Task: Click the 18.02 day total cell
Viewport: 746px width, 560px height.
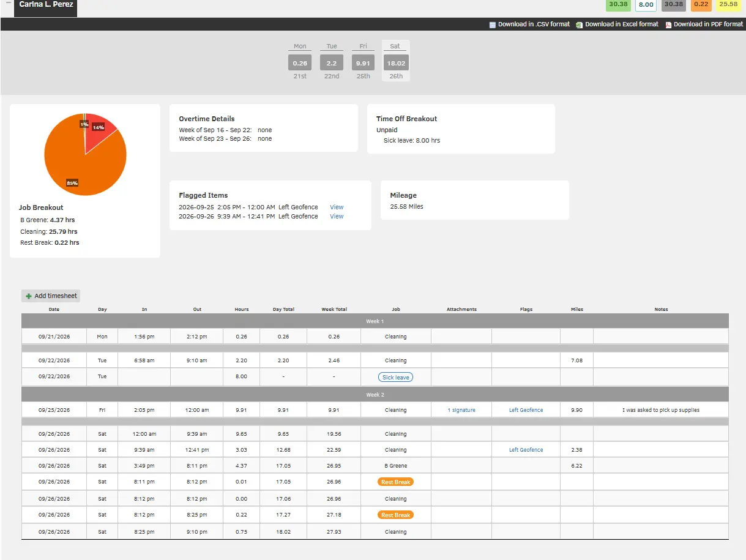Action: click(x=283, y=532)
